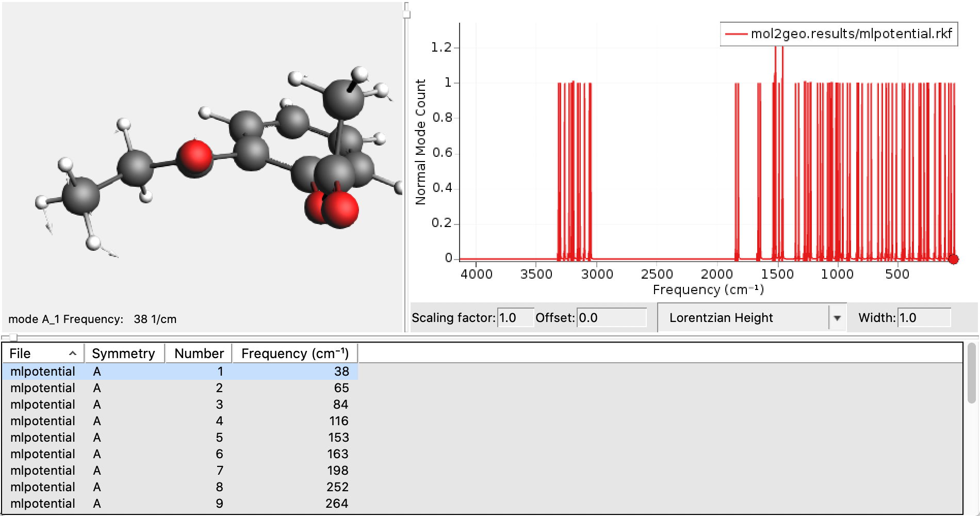Screen dimensions: 980x516
Task: Open the dropdown arrow next to Lorentzian Height
Action: (x=837, y=318)
